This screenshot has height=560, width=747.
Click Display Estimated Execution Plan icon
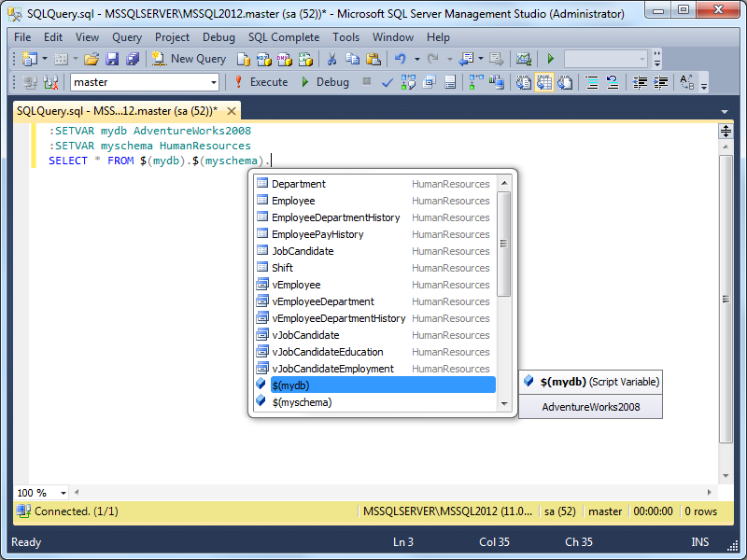[x=408, y=82]
